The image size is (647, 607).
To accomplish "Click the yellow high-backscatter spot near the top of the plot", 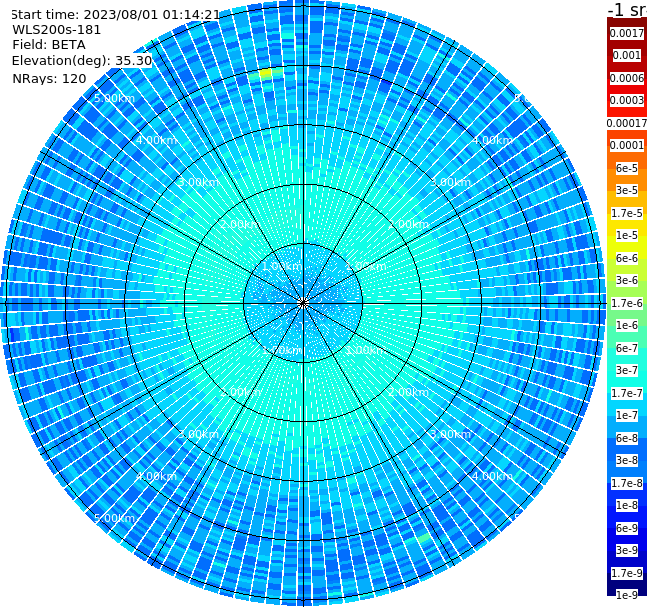I will click(x=265, y=73).
